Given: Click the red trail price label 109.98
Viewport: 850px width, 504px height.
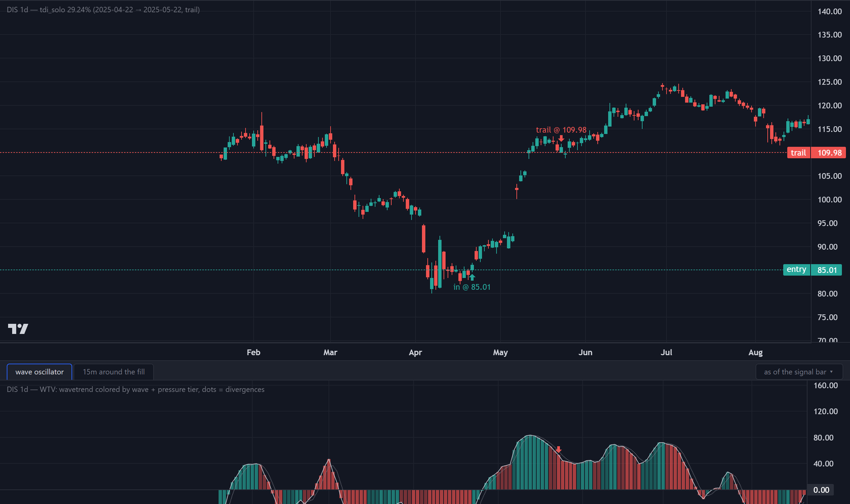Looking at the screenshot, I should (x=829, y=153).
